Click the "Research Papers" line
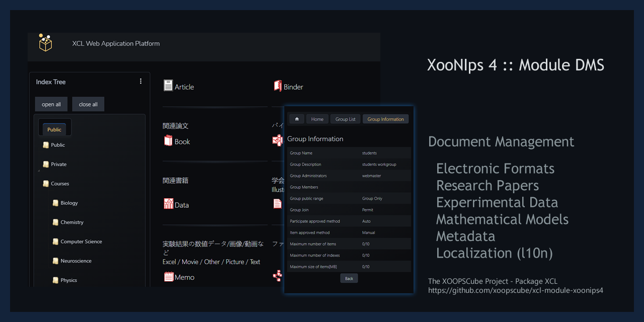Screen dimensions: 644x322 click(x=488, y=186)
